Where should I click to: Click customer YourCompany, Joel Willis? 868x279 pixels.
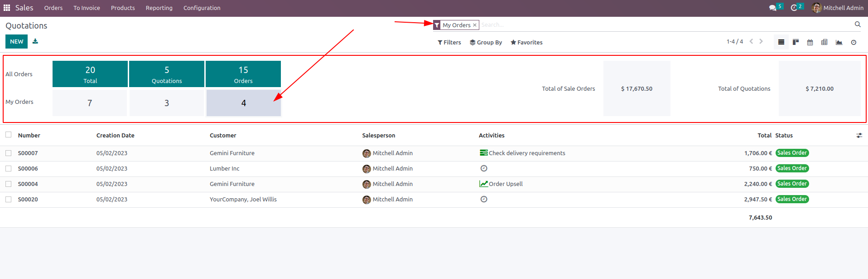tap(243, 200)
